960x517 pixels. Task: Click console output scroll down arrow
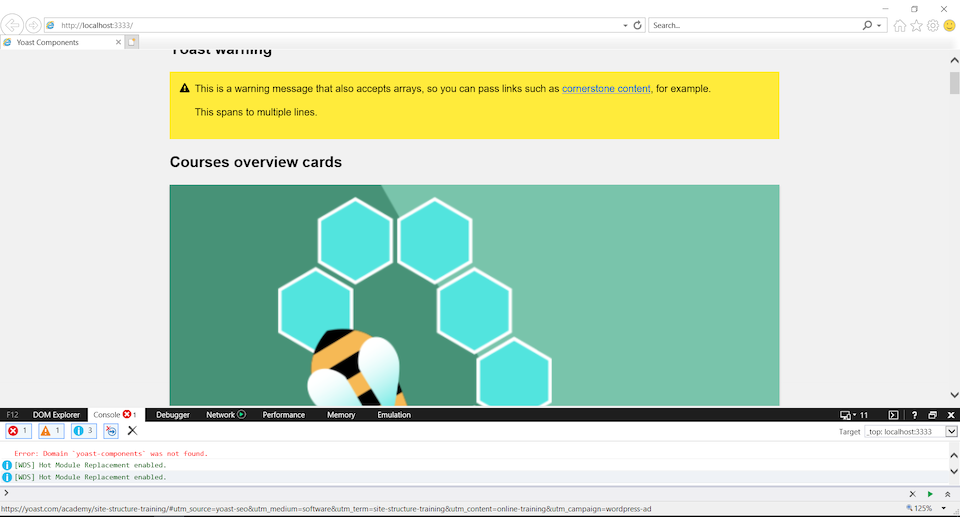[954, 471]
